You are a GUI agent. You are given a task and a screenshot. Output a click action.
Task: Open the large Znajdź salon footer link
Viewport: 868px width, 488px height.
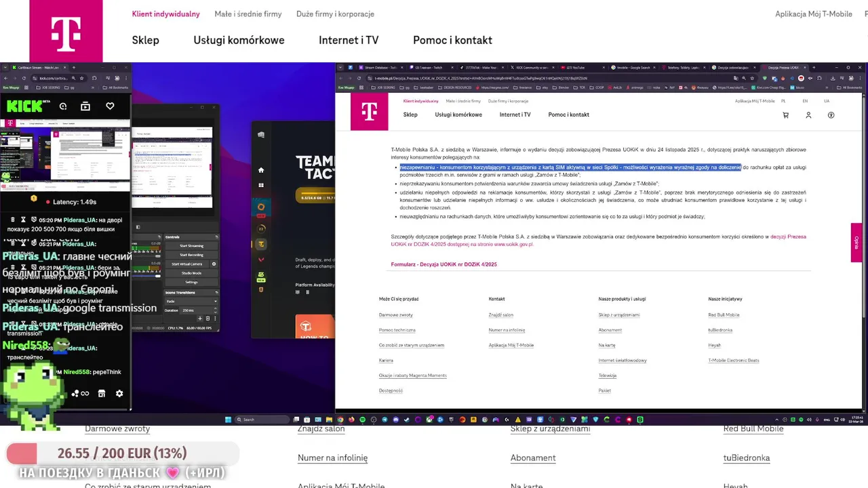[321, 428]
